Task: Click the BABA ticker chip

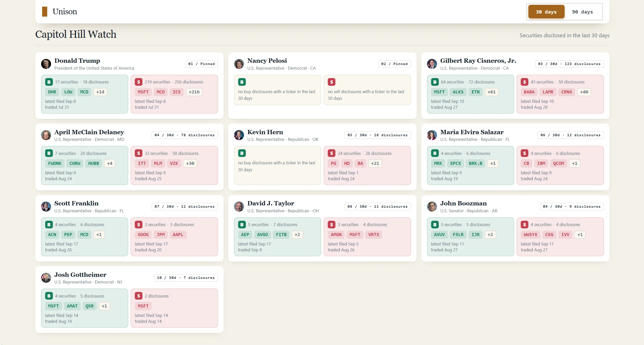Action: [529, 92]
